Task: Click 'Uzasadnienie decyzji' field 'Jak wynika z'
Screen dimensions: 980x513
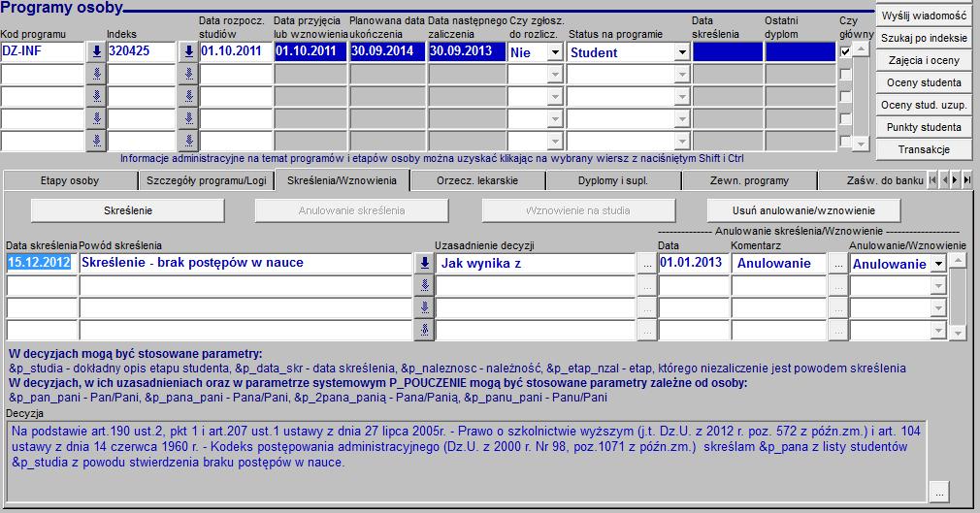Action: [536, 263]
